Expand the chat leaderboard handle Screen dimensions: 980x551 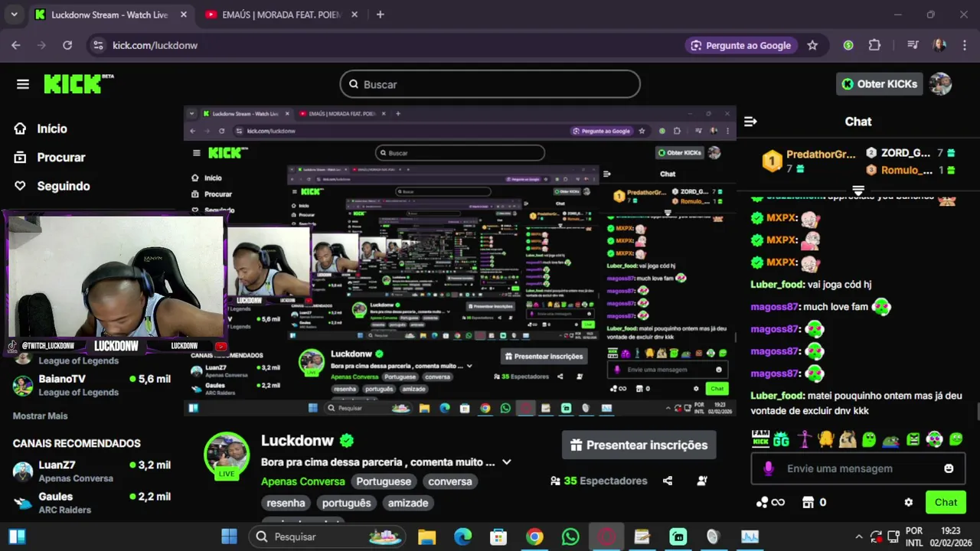858,190
